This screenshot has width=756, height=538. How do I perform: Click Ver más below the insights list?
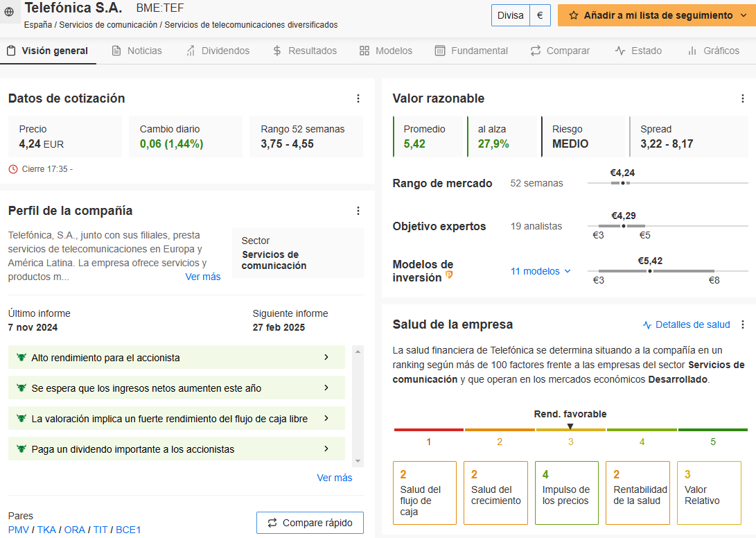tap(335, 478)
